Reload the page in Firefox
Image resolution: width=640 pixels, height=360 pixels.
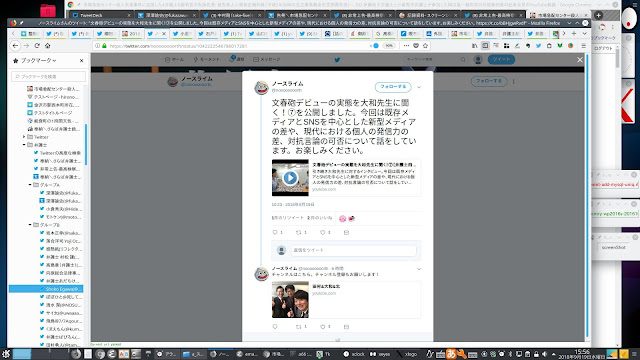pos(37,46)
